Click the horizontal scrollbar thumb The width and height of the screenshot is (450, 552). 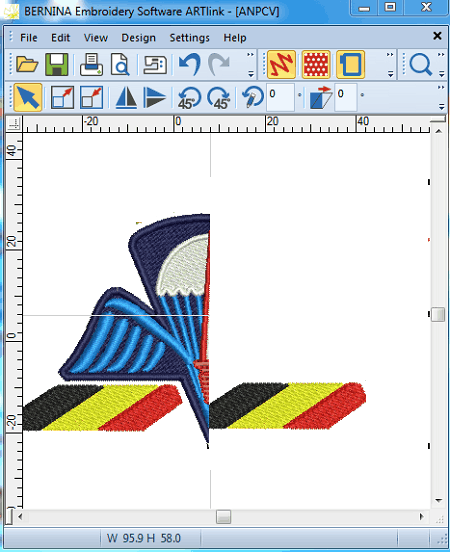[x=223, y=517]
